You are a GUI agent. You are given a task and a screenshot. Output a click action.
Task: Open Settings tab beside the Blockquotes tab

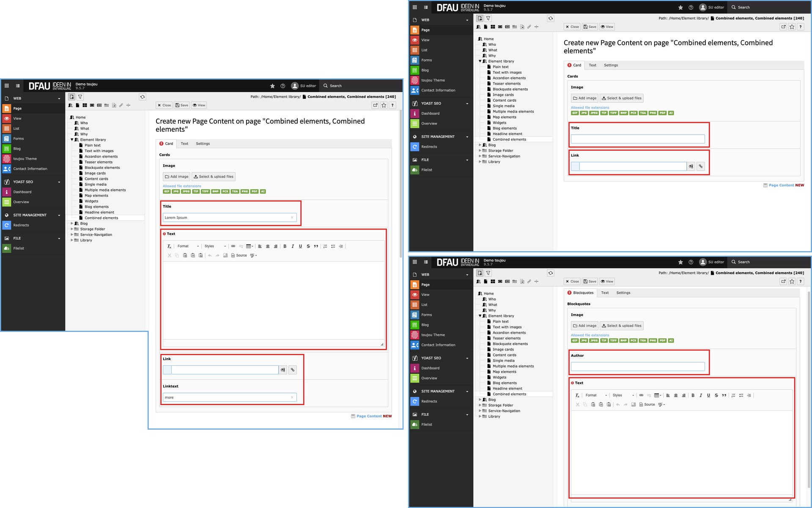[623, 293]
